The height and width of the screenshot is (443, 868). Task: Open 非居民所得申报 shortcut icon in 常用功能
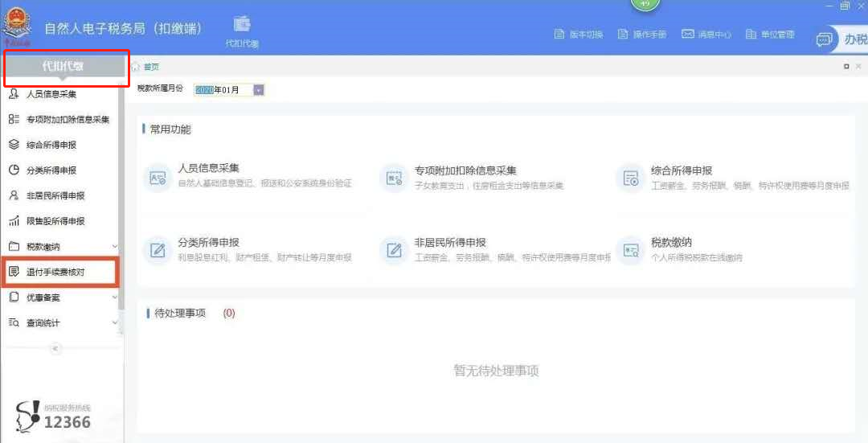395,250
